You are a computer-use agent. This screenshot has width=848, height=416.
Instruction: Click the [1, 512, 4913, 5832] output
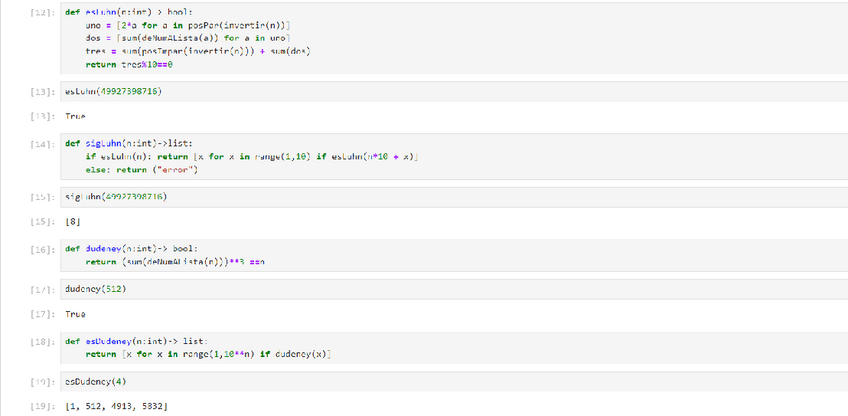pyautogui.click(x=115, y=404)
